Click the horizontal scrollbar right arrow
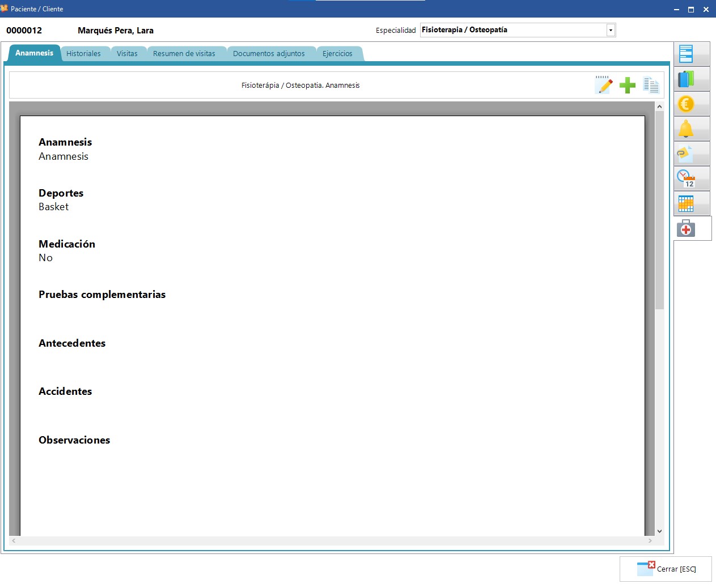Image resolution: width=716 pixels, height=588 pixels. (650, 541)
